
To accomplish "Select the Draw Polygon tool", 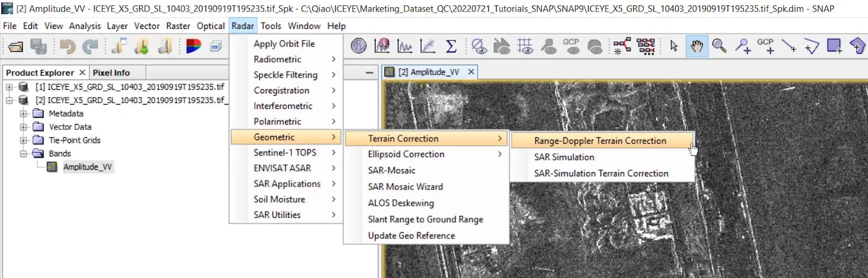I will tap(858, 46).
